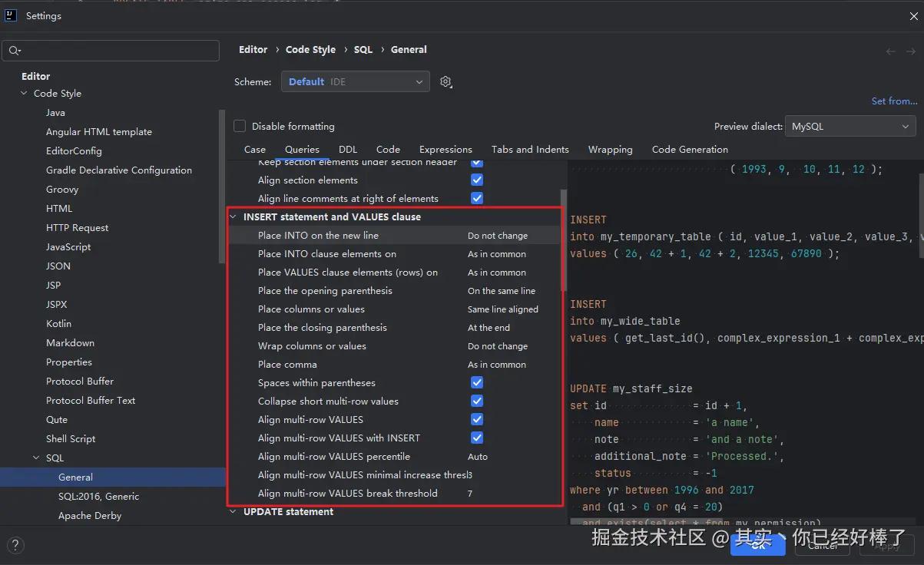Open the Preview dialect MySQL dropdown
924x565 pixels.
click(850, 126)
